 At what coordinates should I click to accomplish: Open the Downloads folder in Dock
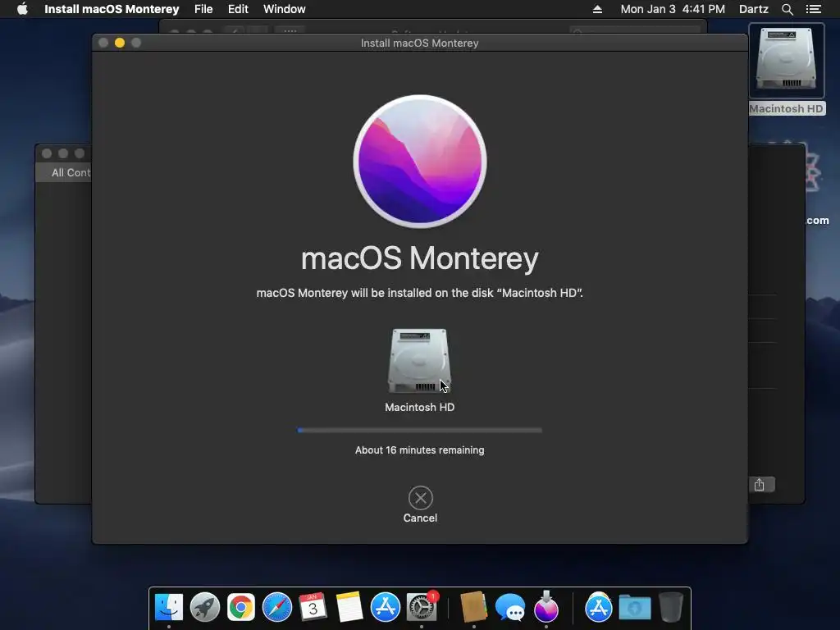(x=635, y=608)
